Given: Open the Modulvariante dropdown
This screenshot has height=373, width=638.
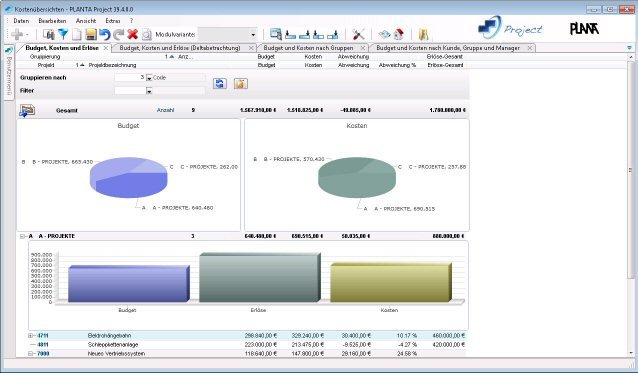Looking at the screenshot, I should click(253, 35).
